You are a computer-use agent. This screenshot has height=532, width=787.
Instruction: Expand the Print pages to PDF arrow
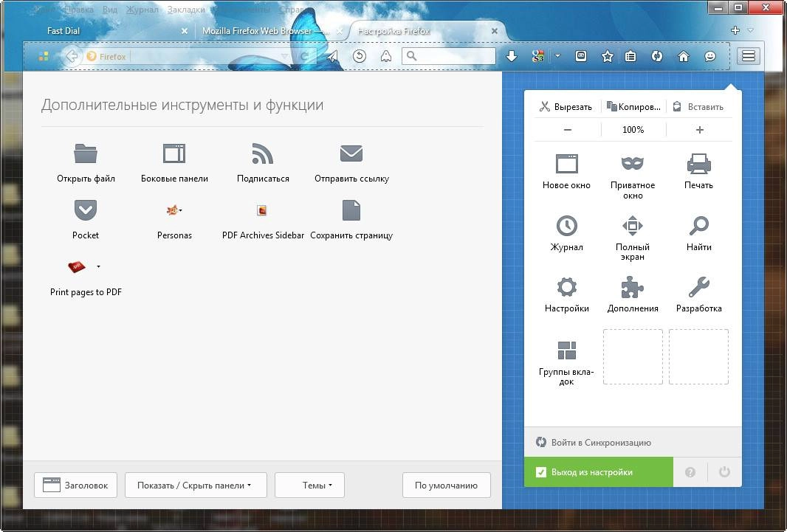click(98, 267)
